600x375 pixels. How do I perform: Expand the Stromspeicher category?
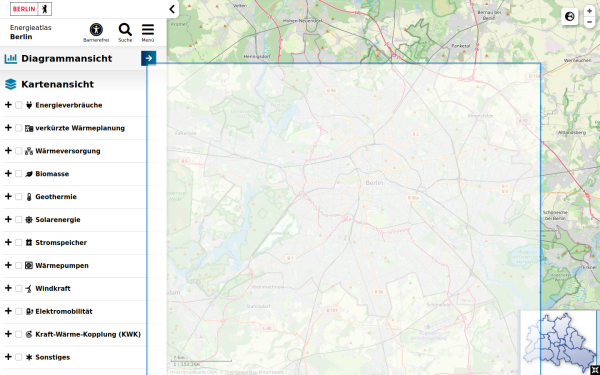[x=8, y=242]
